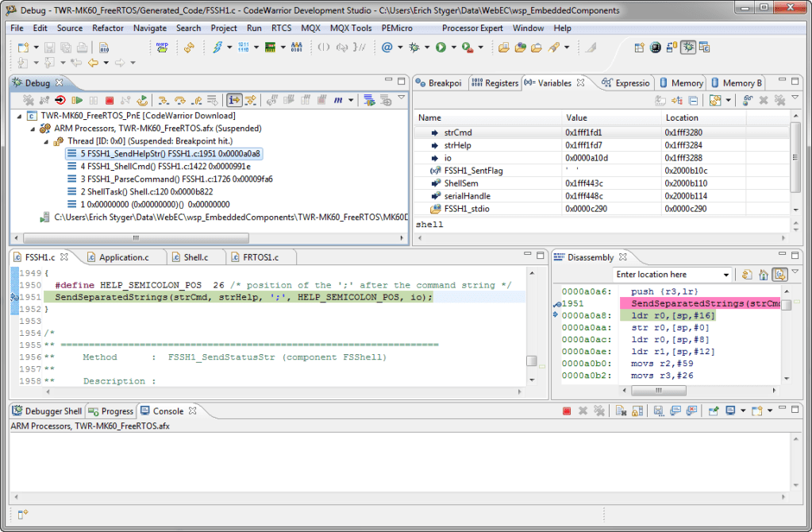Open the Application.c editor tab

click(x=123, y=257)
